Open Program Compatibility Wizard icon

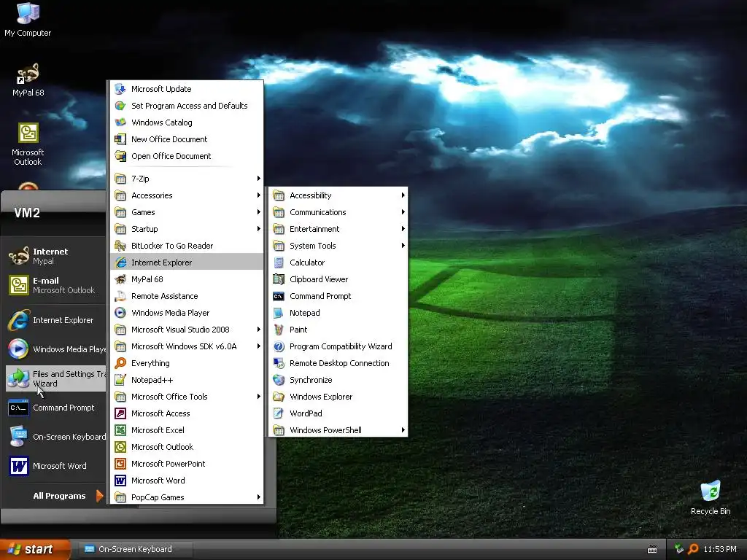point(279,346)
